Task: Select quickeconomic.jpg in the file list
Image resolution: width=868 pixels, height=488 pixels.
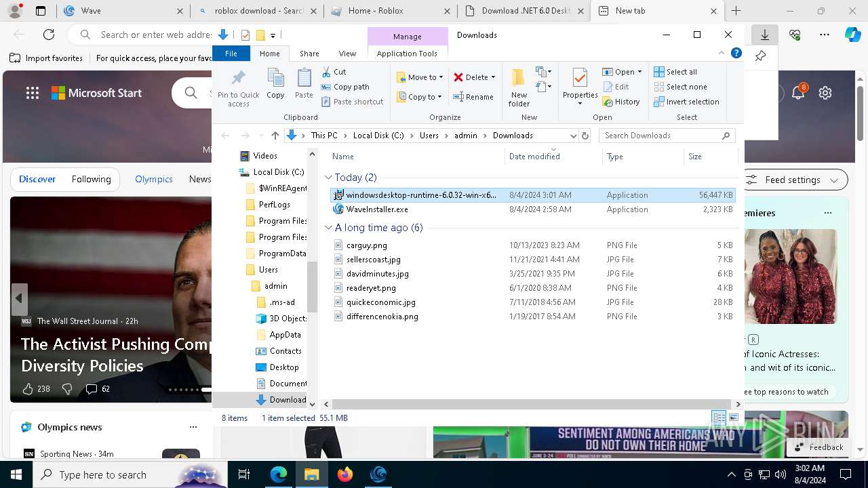Action: [x=533, y=302]
